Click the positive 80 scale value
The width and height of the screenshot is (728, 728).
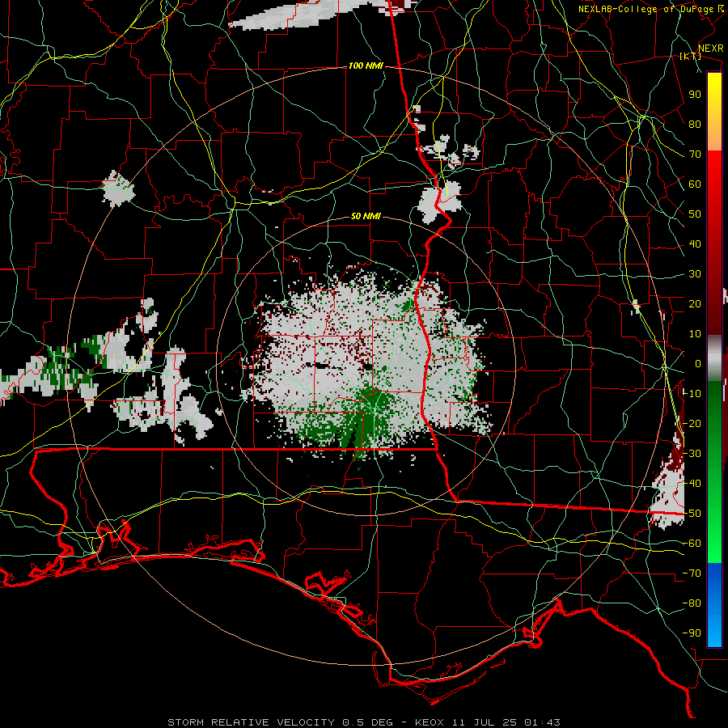click(695, 125)
